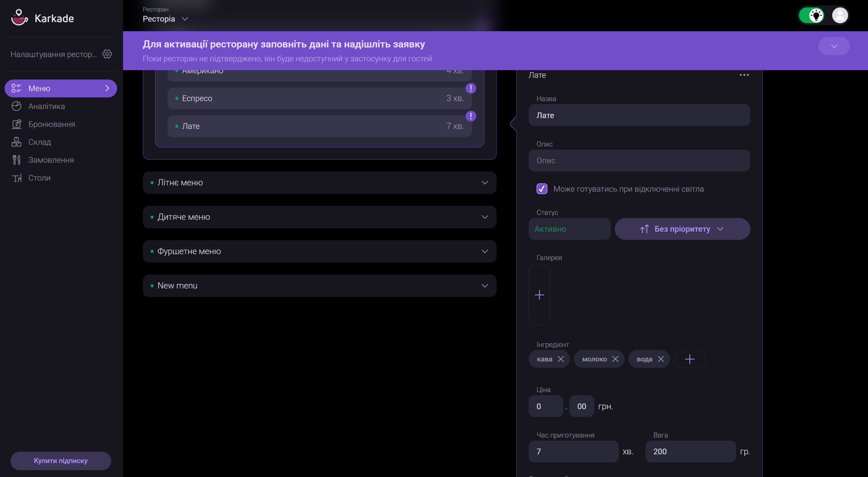
Task: Add a photo to the gallery
Action: coord(539,295)
